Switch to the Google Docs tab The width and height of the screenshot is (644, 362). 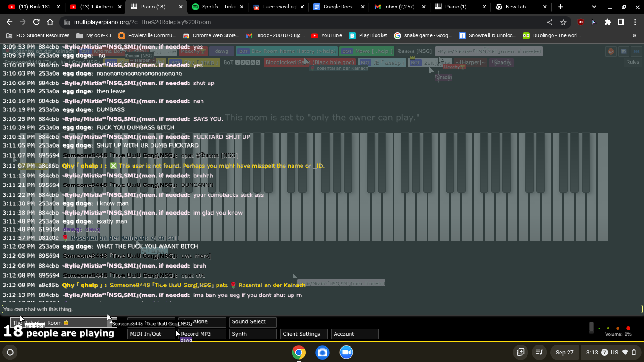(x=339, y=7)
